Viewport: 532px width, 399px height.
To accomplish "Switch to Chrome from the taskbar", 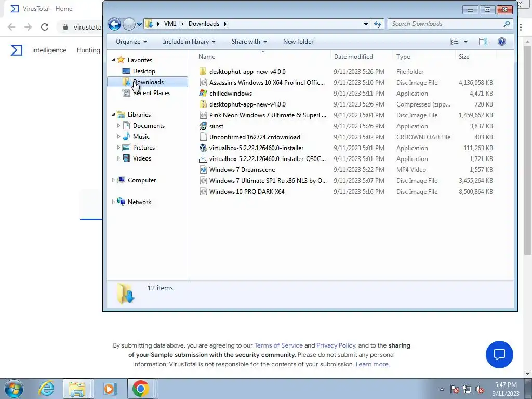I will 140,389.
